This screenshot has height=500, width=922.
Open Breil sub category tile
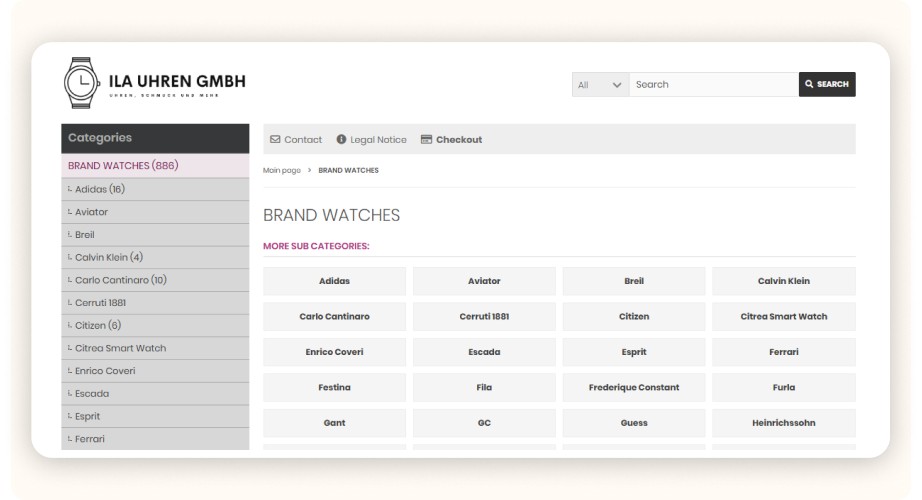click(x=634, y=281)
